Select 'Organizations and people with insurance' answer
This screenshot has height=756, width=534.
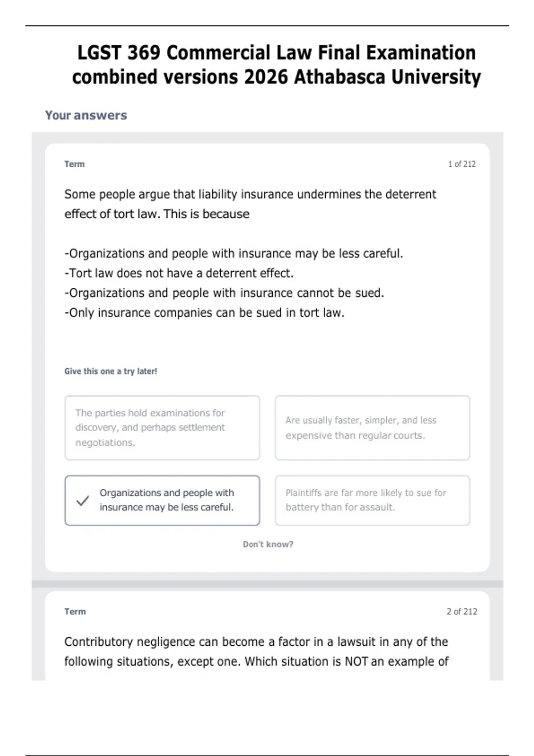pos(162,500)
